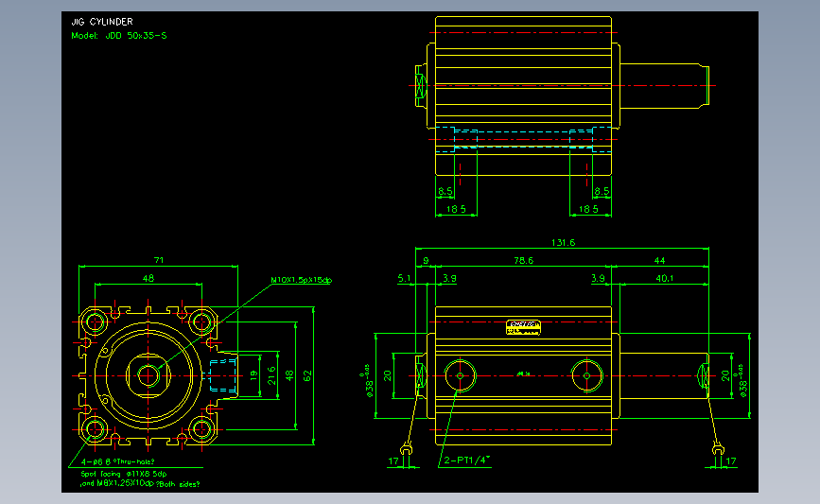The height and width of the screenshot is (504, 820).
Task: Select the 2-PT1/4" port callout
Action: coord(467,461)
